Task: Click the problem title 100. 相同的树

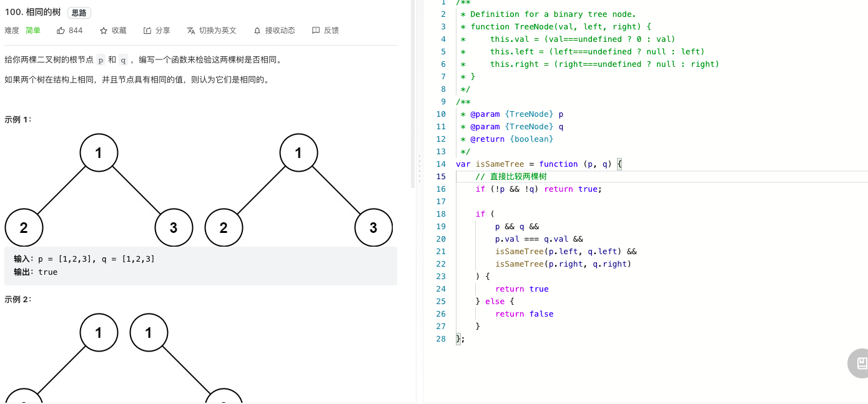Action: click(32, 12)
